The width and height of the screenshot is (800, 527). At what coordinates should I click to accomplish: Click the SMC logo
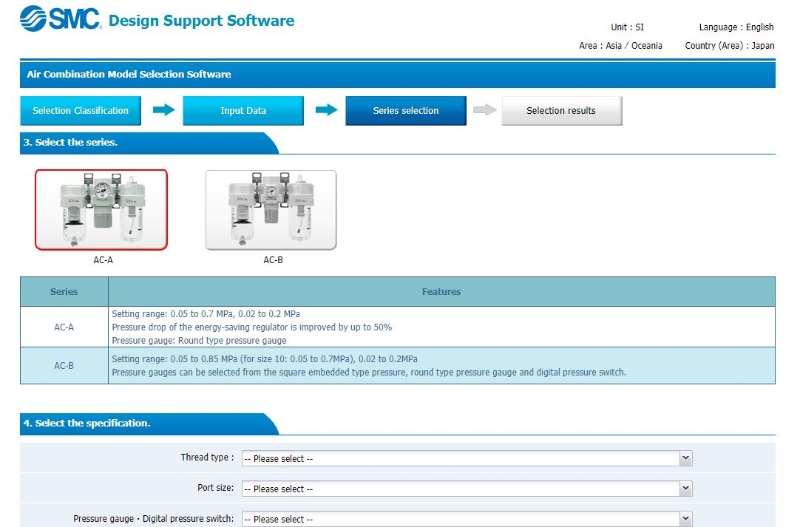pos(60,19)
